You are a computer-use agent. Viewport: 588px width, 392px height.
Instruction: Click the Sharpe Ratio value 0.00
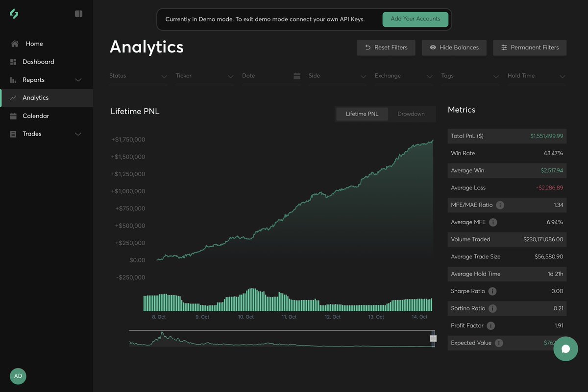pyautogui.click(x=557, y=291)
